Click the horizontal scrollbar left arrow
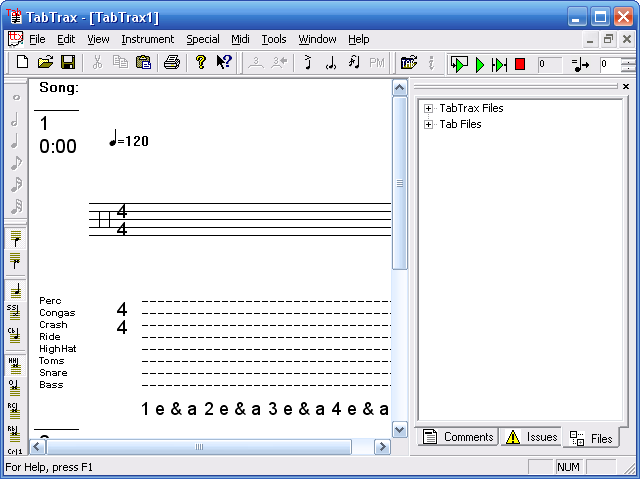Image resolution: width=640 pixels, height=479 pixels. (x=37, y=447)
